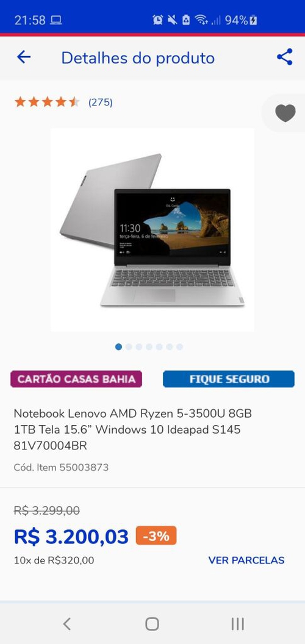Tap the Wi-Fi icon in status bar
Viewport: 305px width, 644px height.
tap(201, 20)
